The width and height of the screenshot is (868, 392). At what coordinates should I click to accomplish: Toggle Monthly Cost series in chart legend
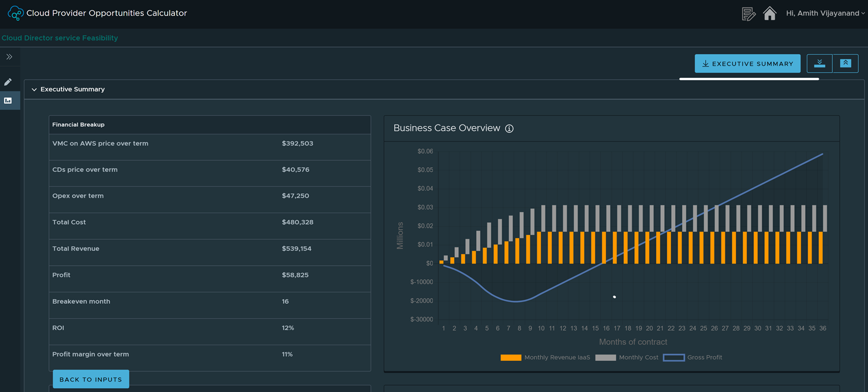[x=638, y=357]
